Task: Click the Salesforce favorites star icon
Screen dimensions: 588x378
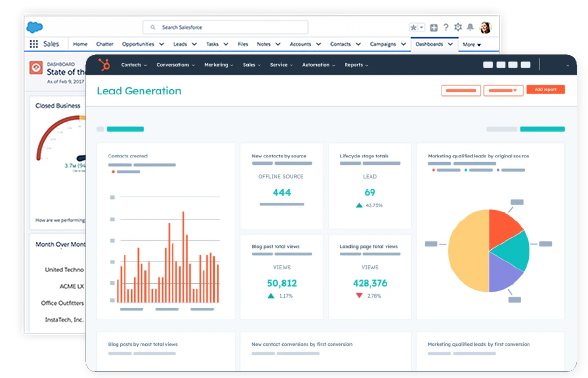Action: click(413, 27)
